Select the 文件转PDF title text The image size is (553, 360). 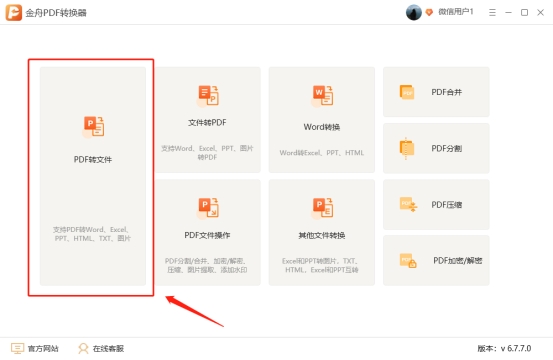click(x=207, y=123)
